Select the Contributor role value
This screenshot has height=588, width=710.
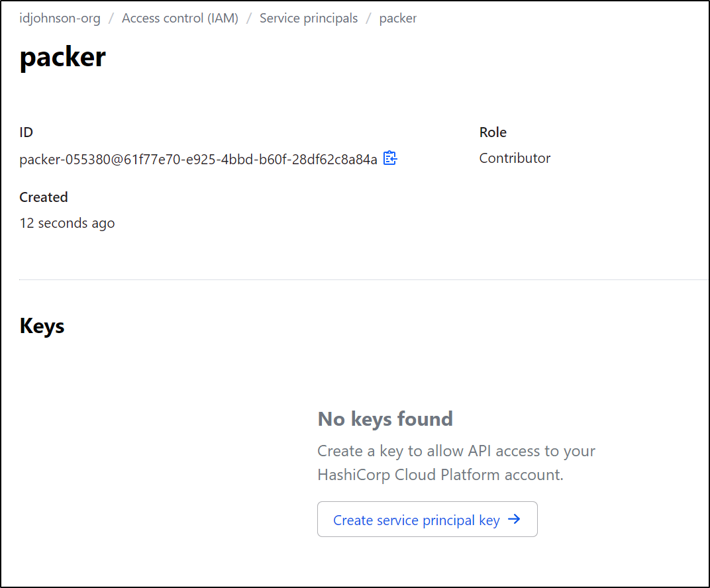tap(515, 158)
